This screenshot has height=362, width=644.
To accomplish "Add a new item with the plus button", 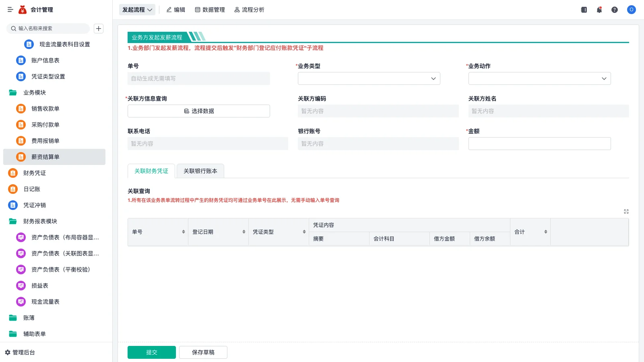I will (99, 29).
